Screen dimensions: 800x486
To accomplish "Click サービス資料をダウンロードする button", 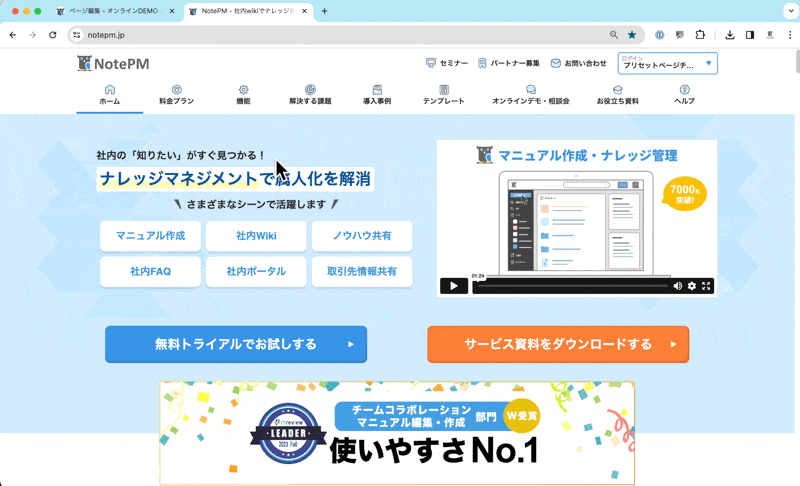I will 558,344.
